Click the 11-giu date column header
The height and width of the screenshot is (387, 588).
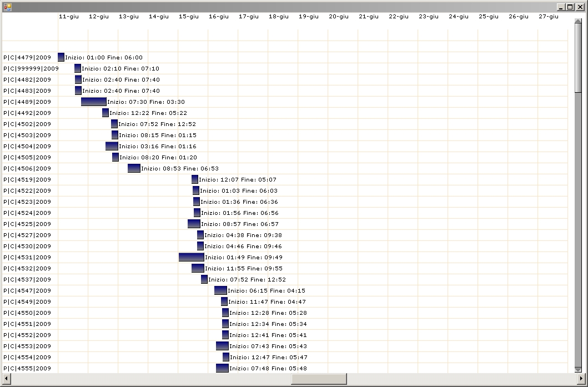pos(69,17)
